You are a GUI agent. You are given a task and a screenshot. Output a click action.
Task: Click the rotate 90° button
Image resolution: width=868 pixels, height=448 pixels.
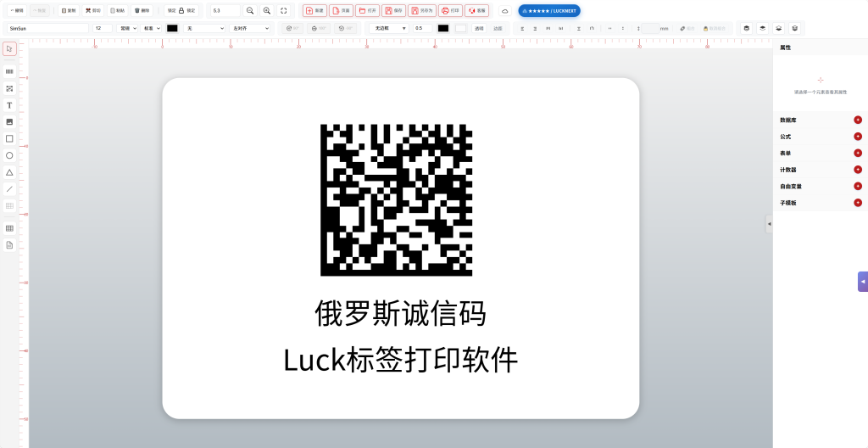[x=292, y=28]
